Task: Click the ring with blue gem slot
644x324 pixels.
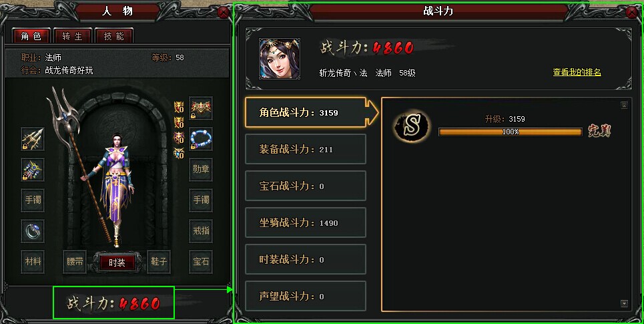Action: (x=33, y=230)
